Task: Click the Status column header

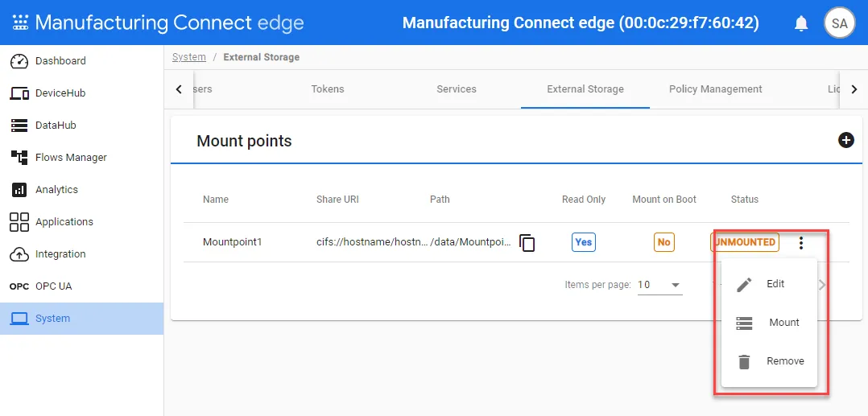Action: tap(745, 200)
